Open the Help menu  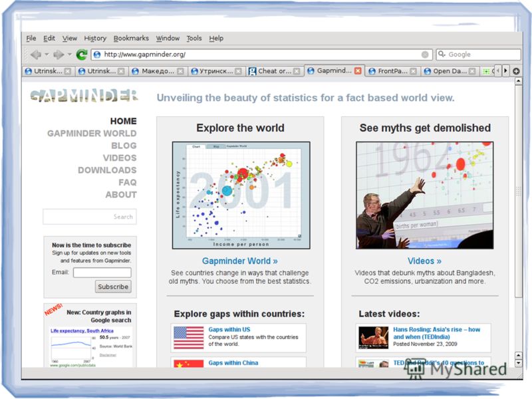(216, 39)
